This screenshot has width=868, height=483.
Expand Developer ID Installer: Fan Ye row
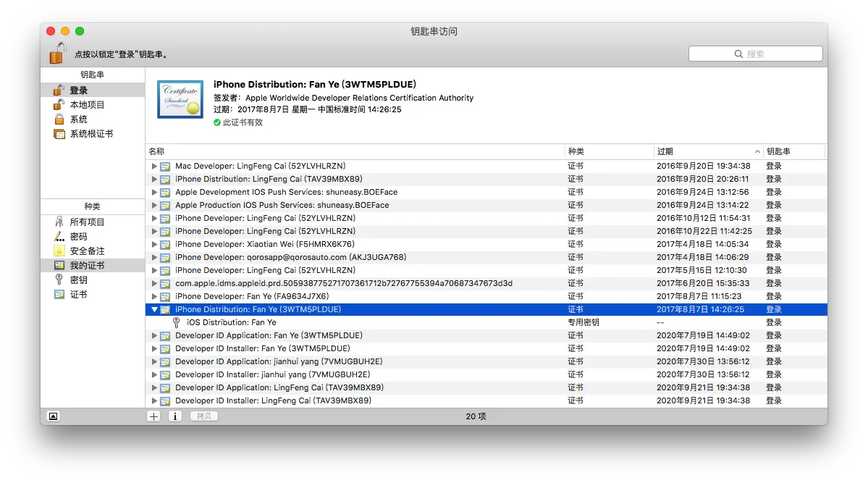pos(154,348)
